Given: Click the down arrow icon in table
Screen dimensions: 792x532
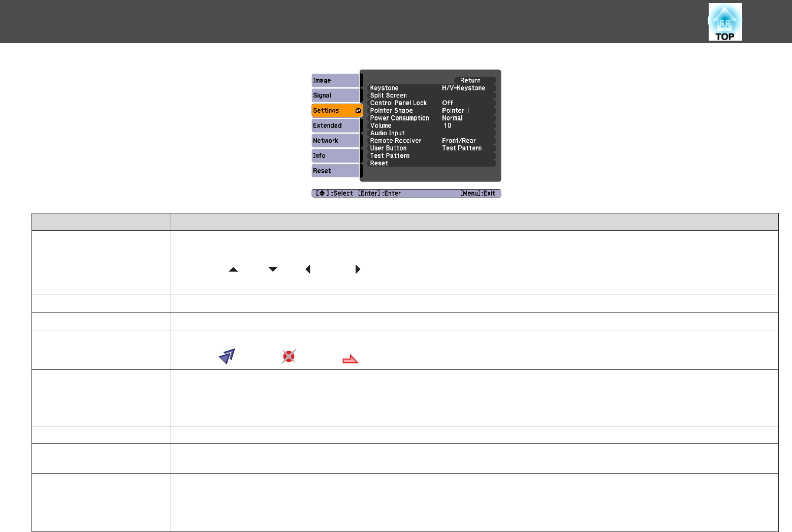Looking at the screenshot, I should point(273,269).
